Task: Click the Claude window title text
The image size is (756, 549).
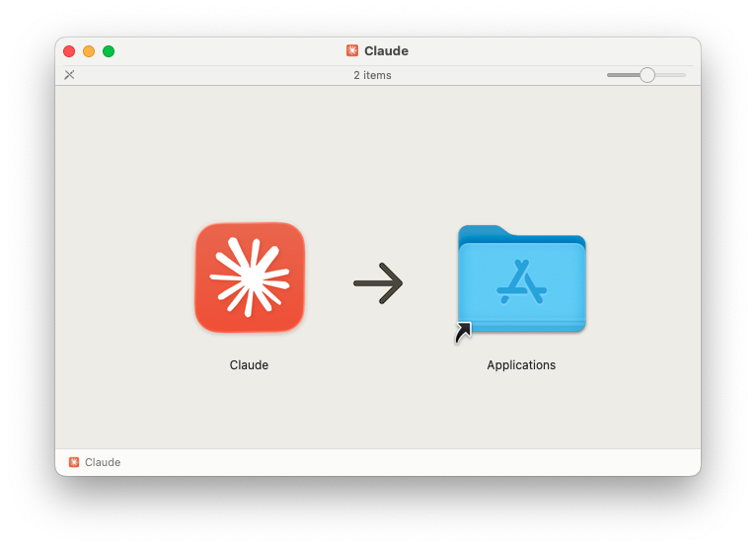Action: click(386, 50)
